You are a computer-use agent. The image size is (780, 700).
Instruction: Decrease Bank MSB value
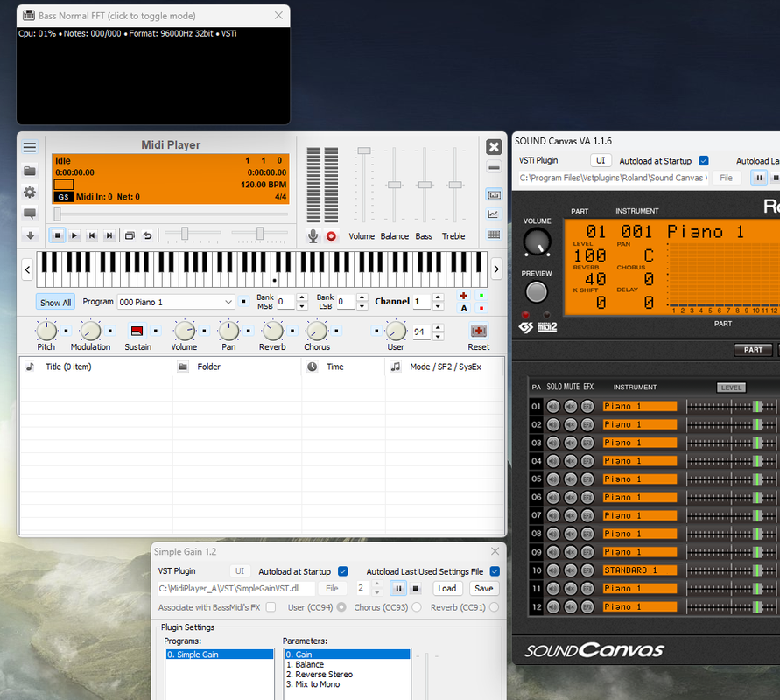302,306
